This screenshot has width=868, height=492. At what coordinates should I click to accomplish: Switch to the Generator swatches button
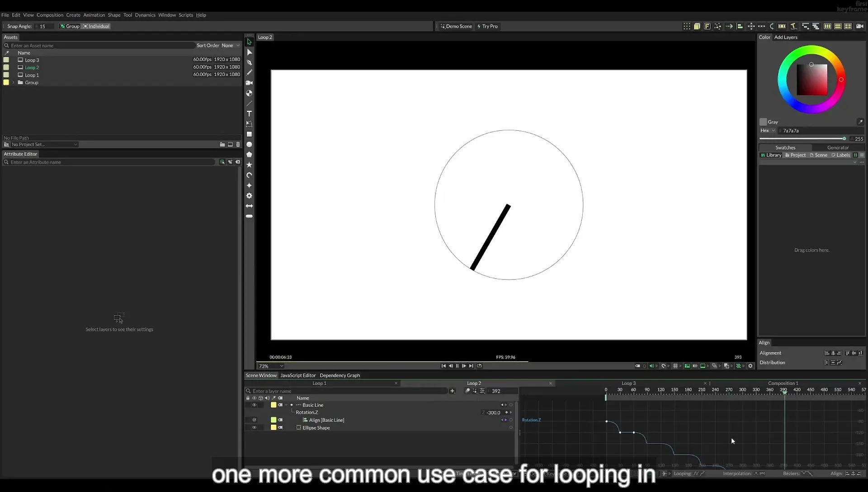(x=838, y=147)
